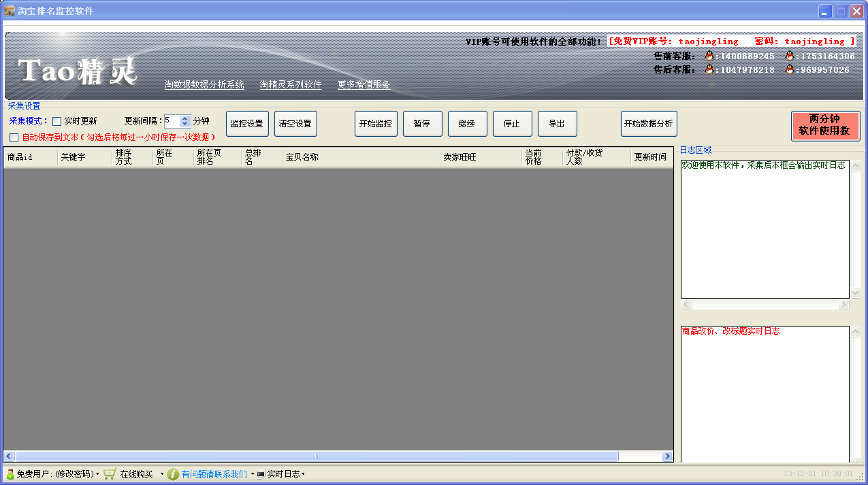Click the 监控设置 button
The image size is (868, 485).
point(247,124)
